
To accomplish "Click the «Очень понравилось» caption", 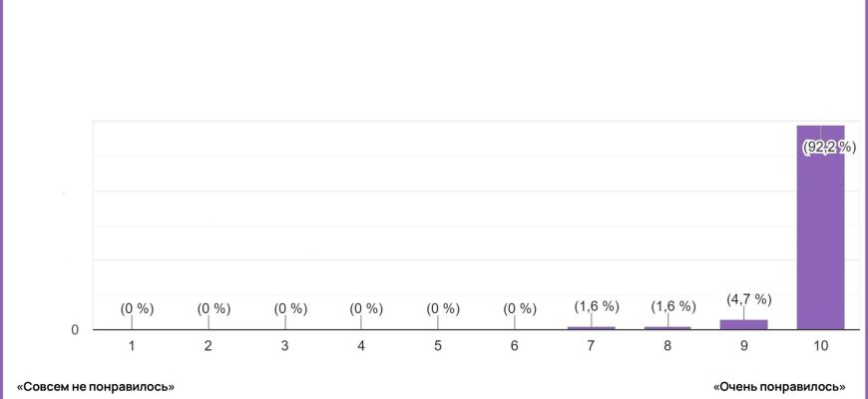I will [x=779, y=386].
